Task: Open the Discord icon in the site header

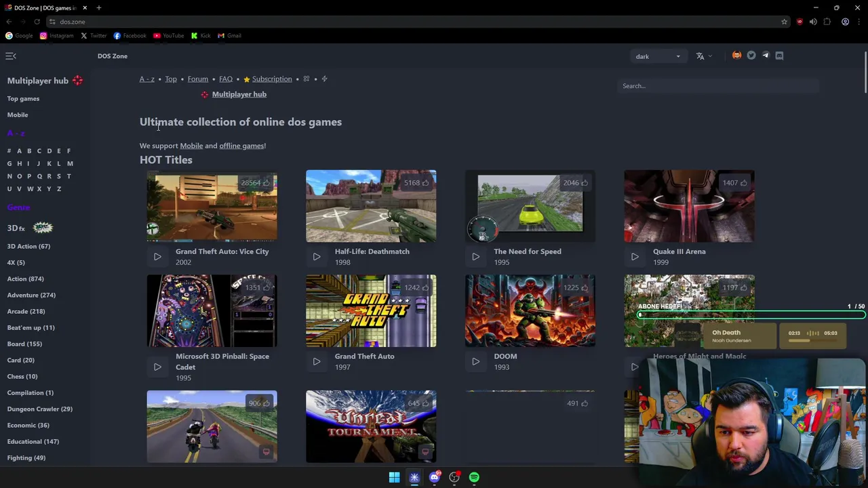Action: click(779, 56)
